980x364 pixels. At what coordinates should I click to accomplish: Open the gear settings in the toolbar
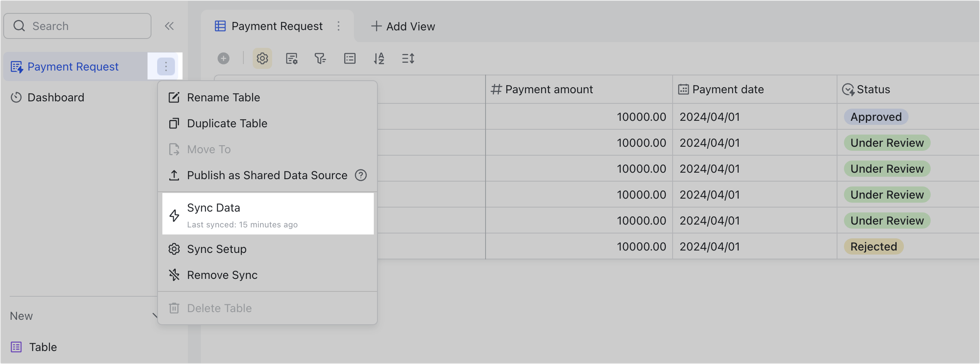pyautogui.click(x=262, y=58)
